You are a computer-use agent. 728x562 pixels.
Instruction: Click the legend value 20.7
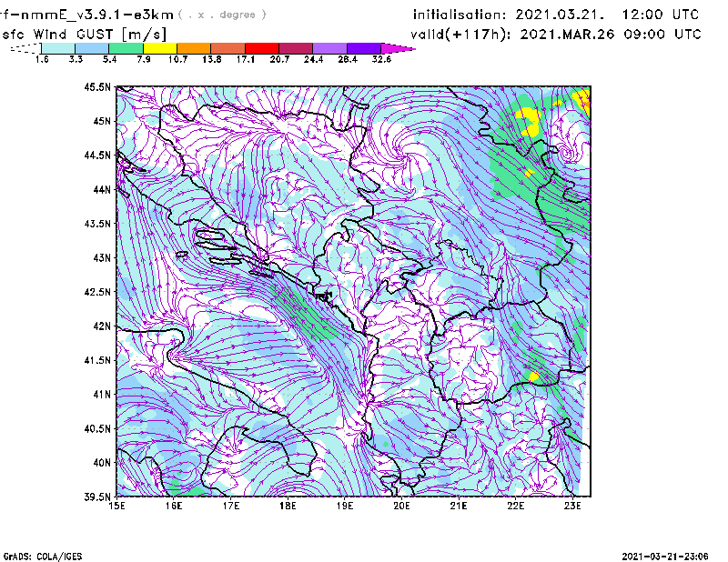coord(279,59)
